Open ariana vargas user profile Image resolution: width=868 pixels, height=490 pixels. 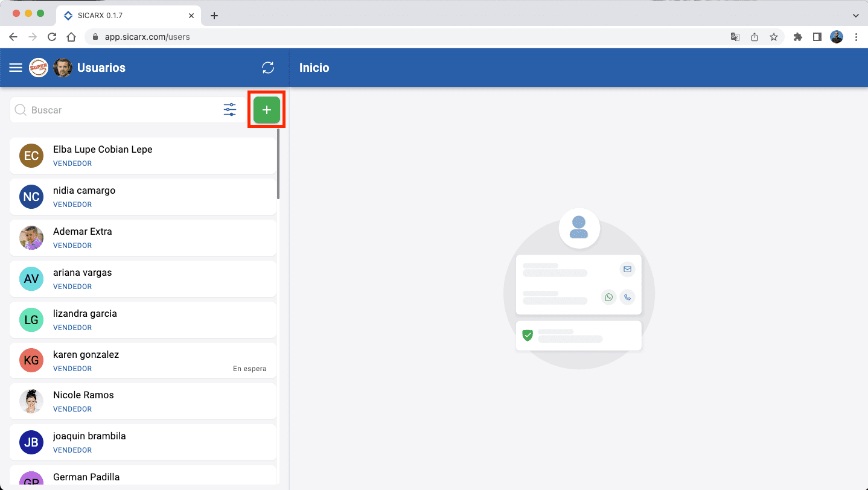143,279
